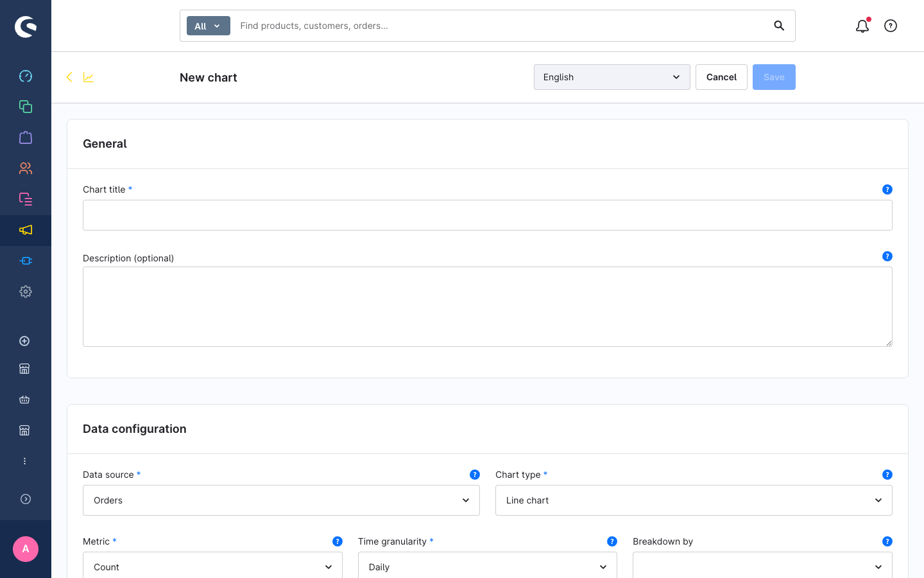Viewport: 924px width, 578px height.
Task: Go back using the yellow chevron
Action: click(69, 77)
